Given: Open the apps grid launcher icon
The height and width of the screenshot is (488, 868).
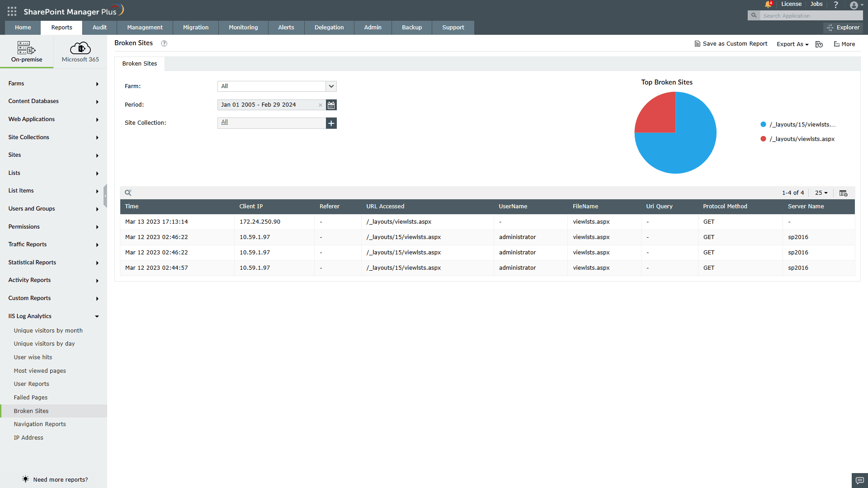Looking at the screenshot, I should coord(12,12).
